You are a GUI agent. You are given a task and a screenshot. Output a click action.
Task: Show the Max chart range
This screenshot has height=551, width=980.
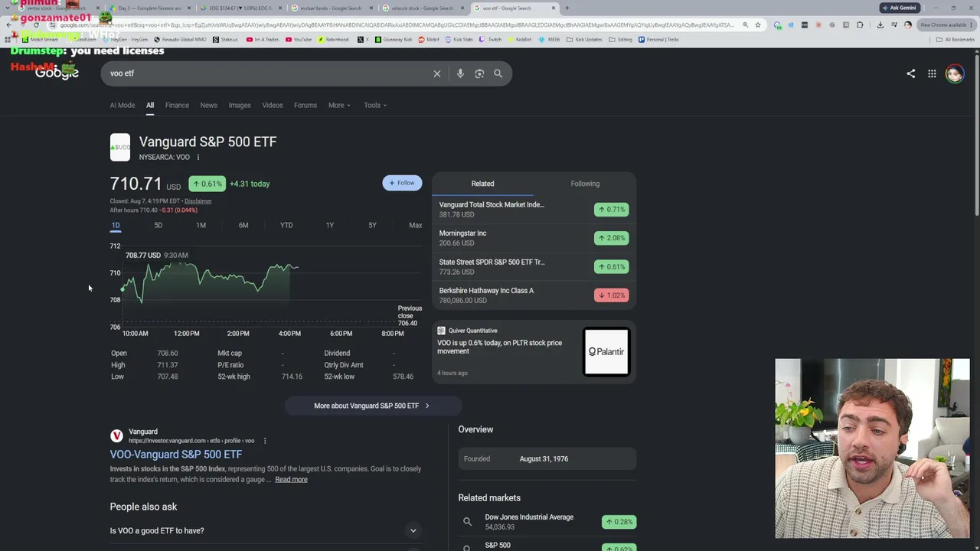point(415,226)
